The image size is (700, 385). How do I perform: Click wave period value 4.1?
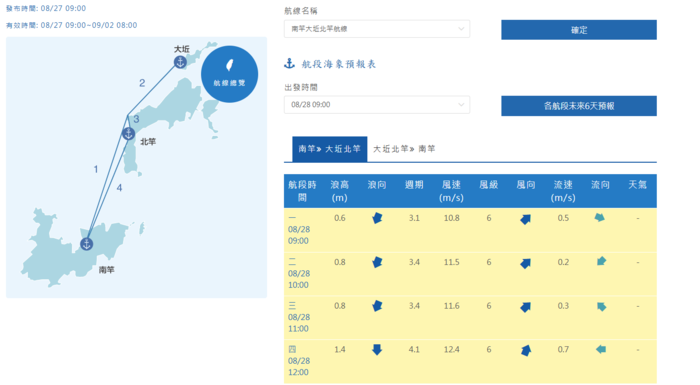pyautogui.click(x=414, y=349)
